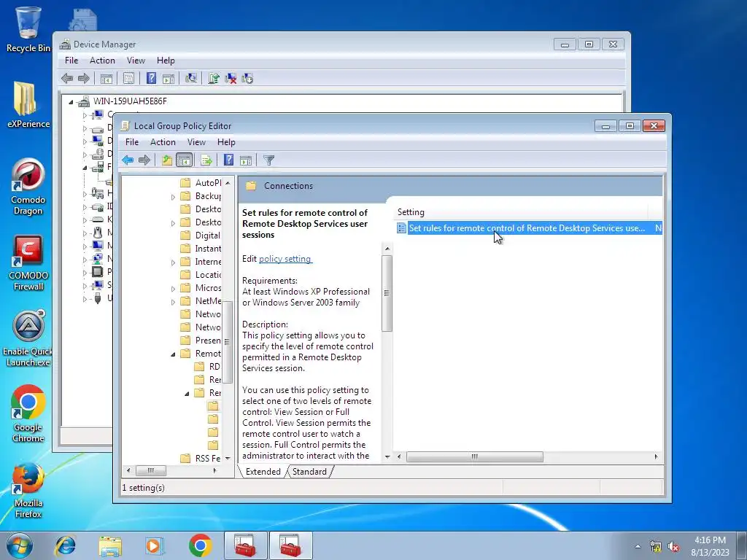Click the Setting column header
The image size is (747, 560).
pos(520,212)
